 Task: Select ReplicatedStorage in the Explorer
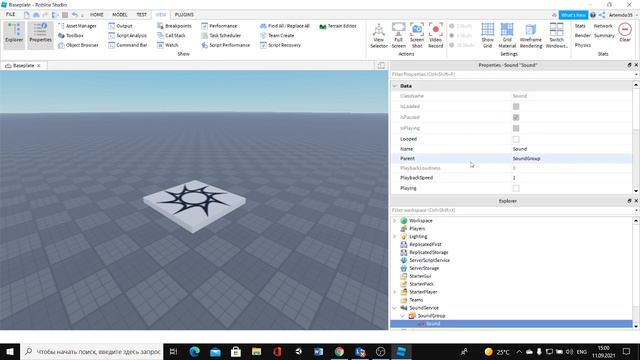coord(429,253)
